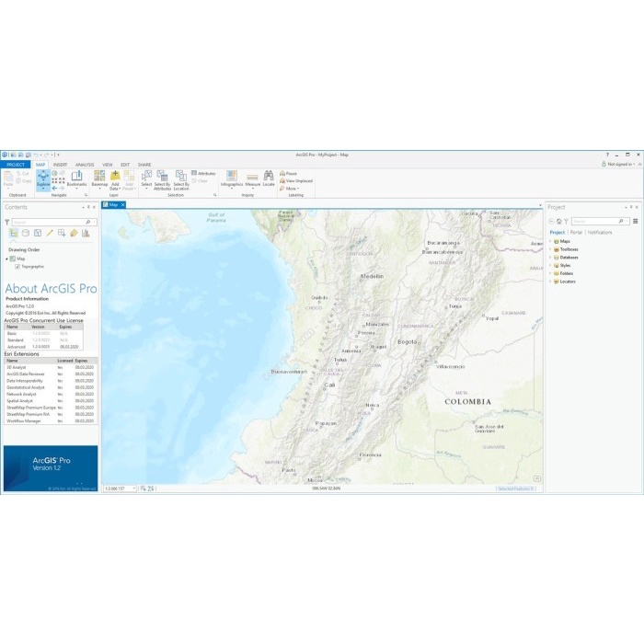
Task: Open the More labeling dropdown
Action: click(x=290, y=189)
